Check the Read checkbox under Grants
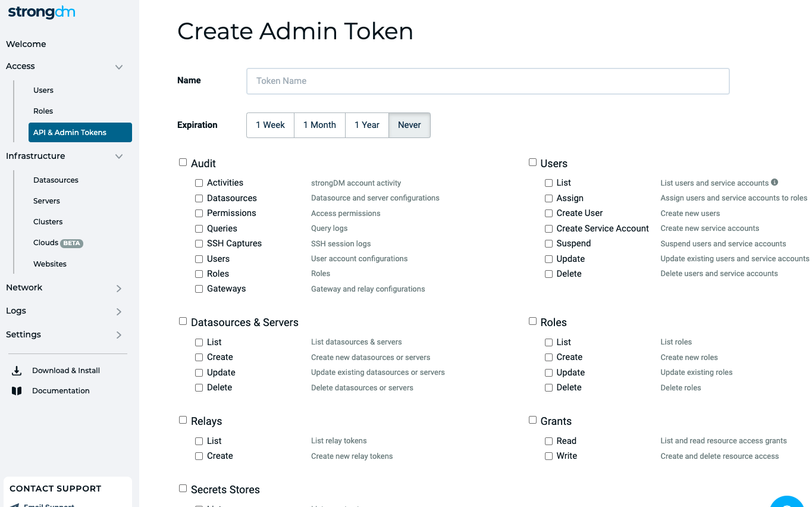 pyautogui.click(x=548, y=441)
